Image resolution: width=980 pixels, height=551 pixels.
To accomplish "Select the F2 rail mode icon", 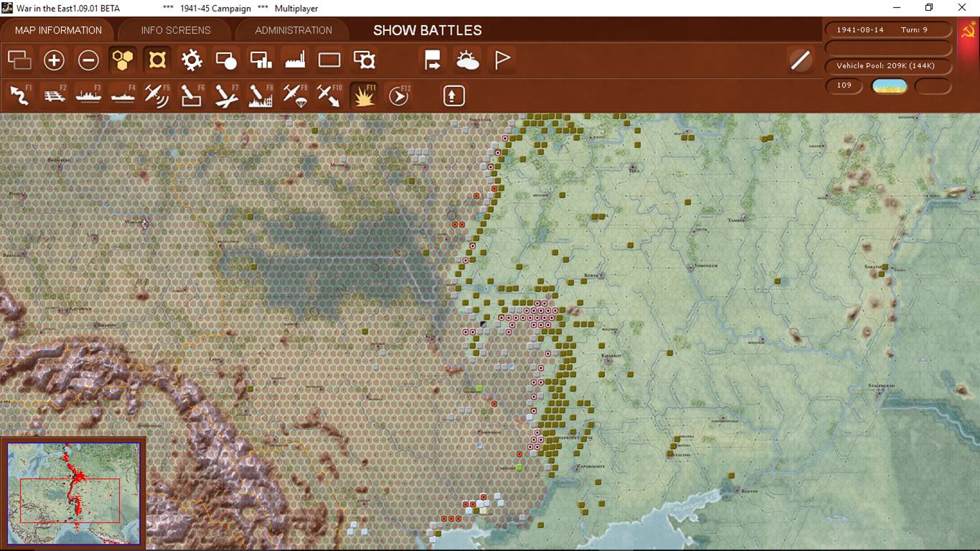I will click(x=54, y=95).
